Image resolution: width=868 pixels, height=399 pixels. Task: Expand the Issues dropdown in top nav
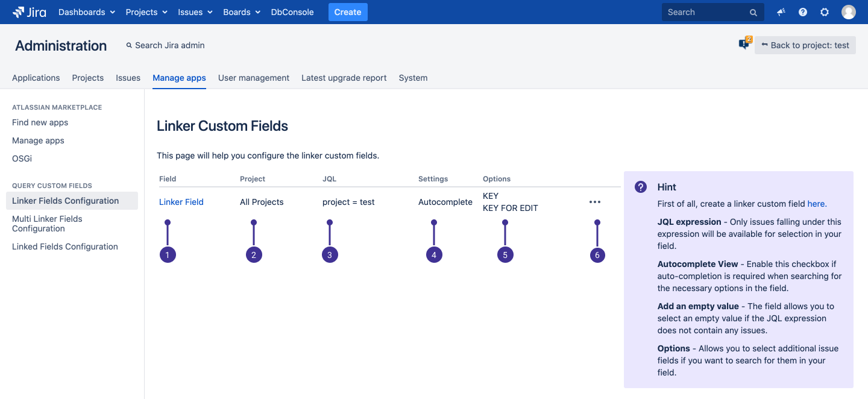coord(195,12)
